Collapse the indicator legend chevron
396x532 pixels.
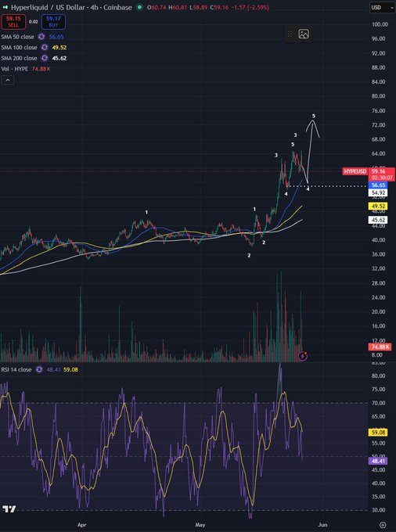8,81
